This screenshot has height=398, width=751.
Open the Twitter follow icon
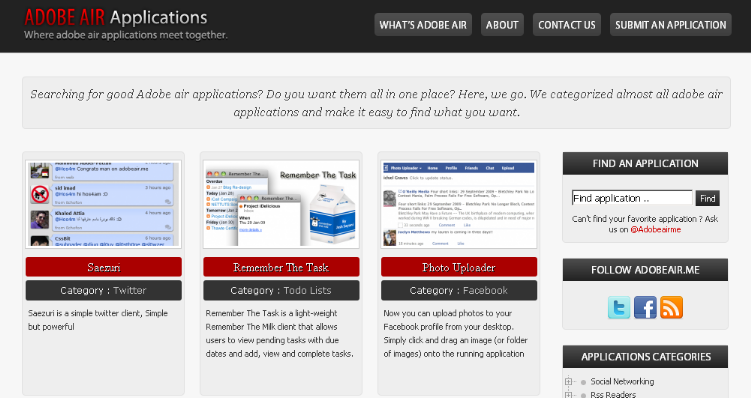pos(619,307)
